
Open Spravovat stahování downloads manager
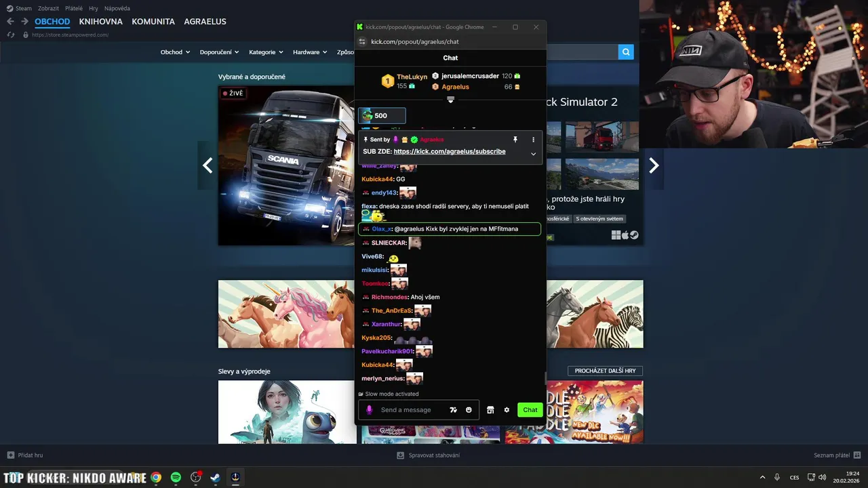click(428, 455)
